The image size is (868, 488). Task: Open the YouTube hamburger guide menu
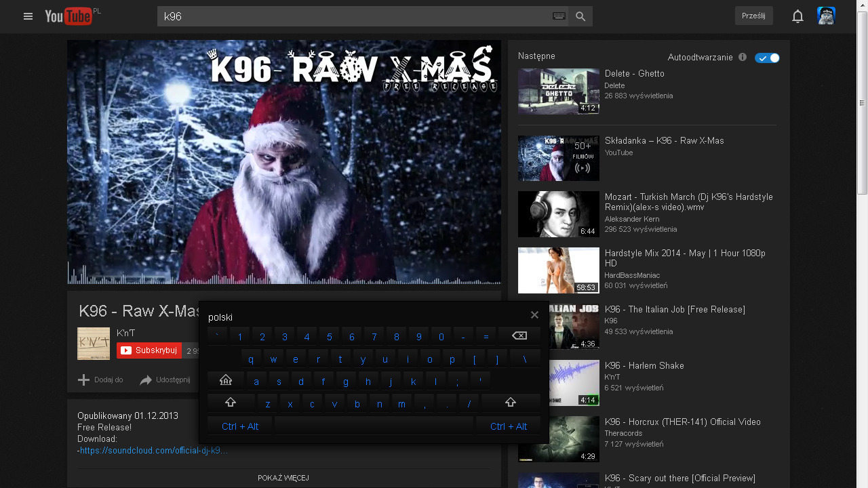[x=28, y=16]
